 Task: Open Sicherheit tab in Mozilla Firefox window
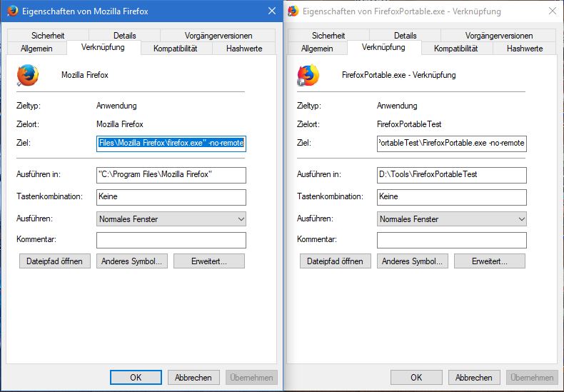(x=48, y=35)
